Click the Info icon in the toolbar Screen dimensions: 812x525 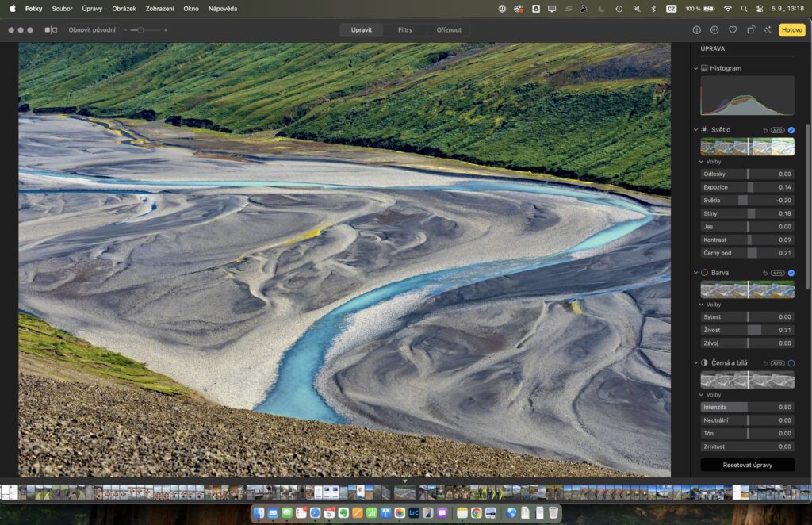pos(697,29)
